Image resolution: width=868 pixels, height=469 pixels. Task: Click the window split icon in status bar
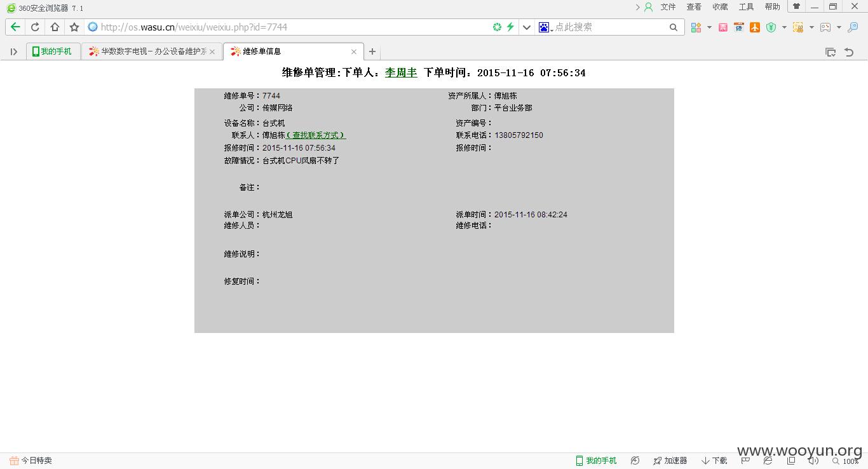click(x=791, y=461)
